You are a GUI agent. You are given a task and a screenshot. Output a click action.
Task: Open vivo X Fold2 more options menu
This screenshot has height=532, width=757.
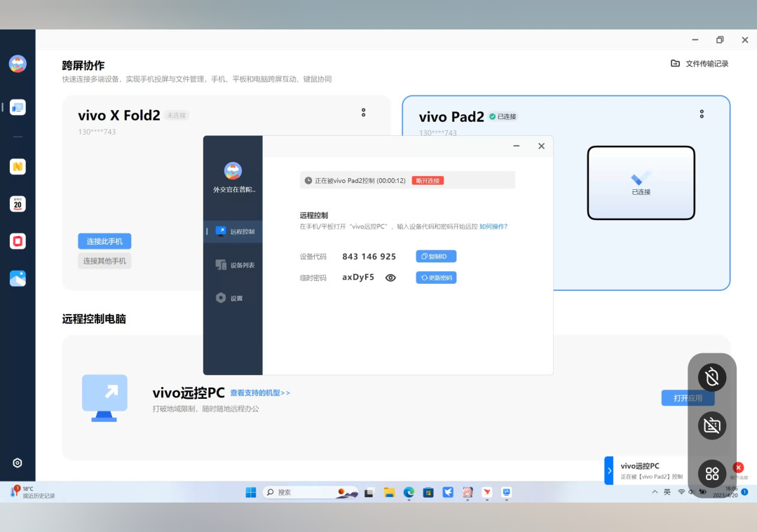click(364, 112)
